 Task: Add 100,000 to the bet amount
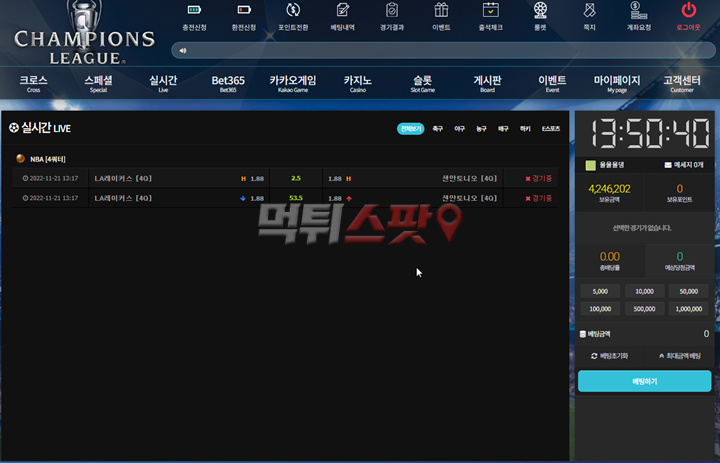pos(600,309)
